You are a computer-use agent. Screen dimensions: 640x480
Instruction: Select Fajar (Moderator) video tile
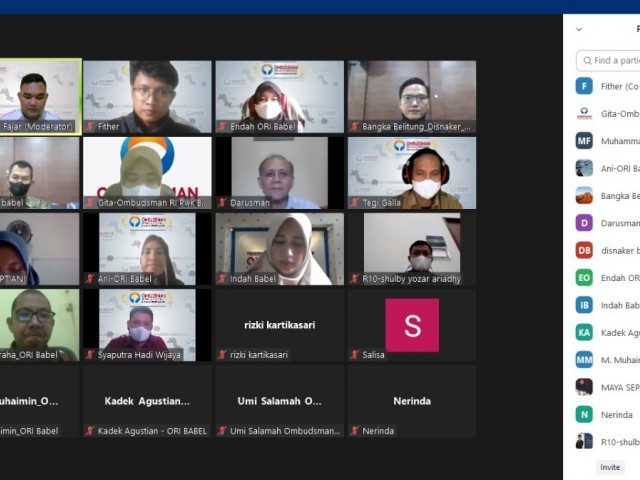click(x=40, y=95)
